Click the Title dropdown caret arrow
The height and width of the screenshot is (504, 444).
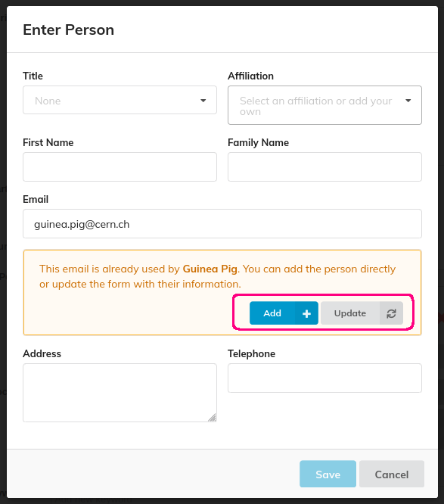pos(203,101)
